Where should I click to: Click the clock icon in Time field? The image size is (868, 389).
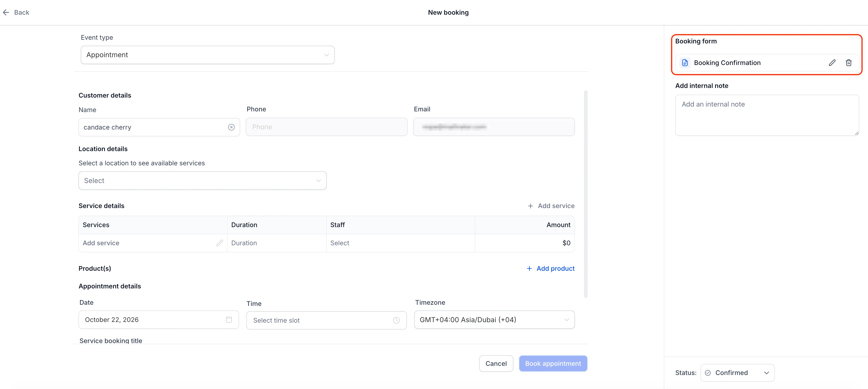click(x=396, y=320)
